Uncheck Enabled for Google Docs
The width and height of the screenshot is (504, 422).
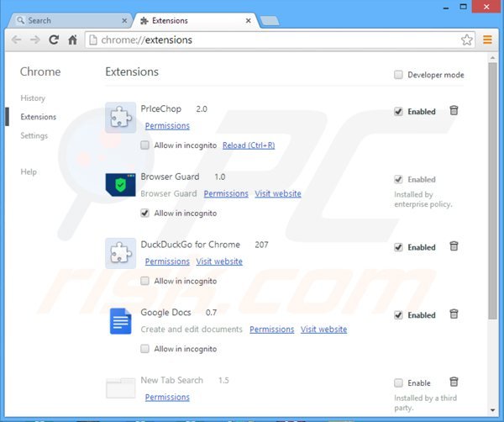(x=398, y=315)
